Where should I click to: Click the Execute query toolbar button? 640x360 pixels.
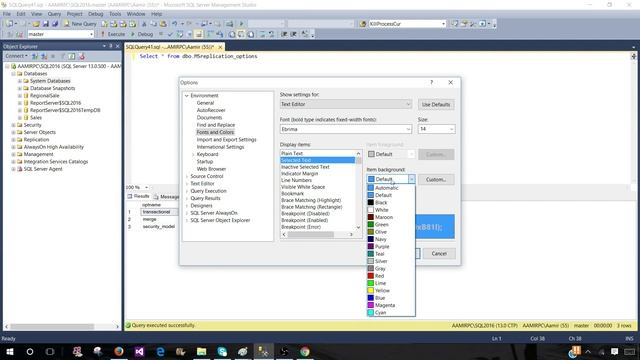[x=113, y=34]
